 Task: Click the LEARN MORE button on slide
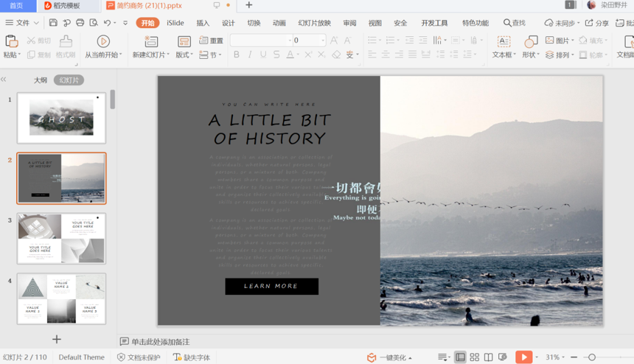point(272,286)
